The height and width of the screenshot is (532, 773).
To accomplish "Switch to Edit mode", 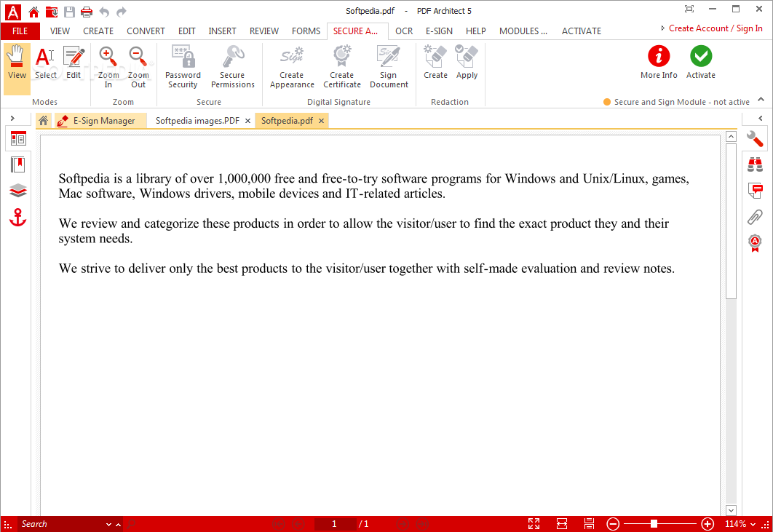I will coord(74,63).
